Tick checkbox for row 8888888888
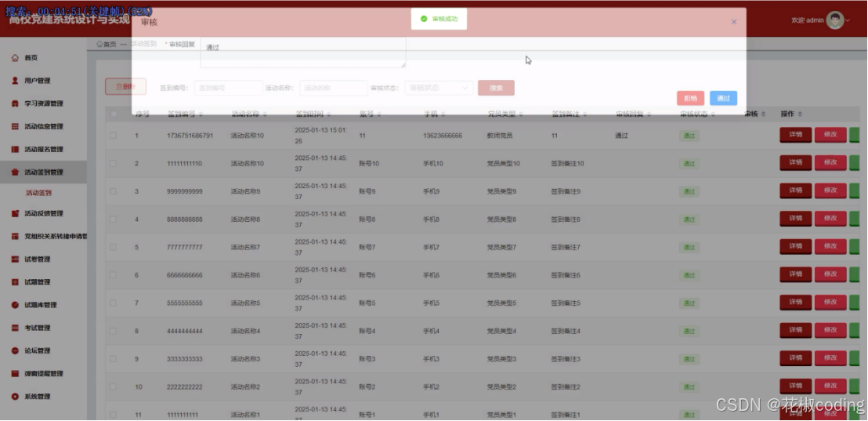Image resolution: width=868 pixels, height=421 pixels. pyautogui.click(x=113, y=220)
